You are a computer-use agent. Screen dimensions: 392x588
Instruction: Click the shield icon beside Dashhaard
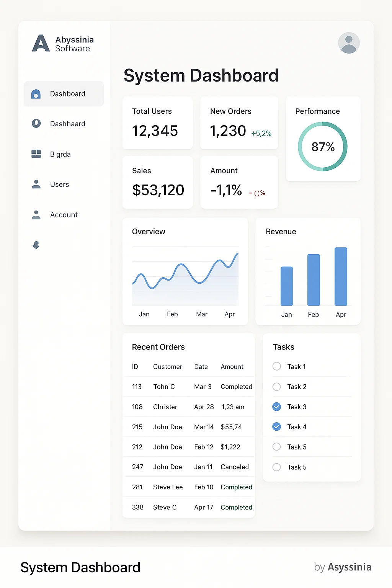[36, 124]
